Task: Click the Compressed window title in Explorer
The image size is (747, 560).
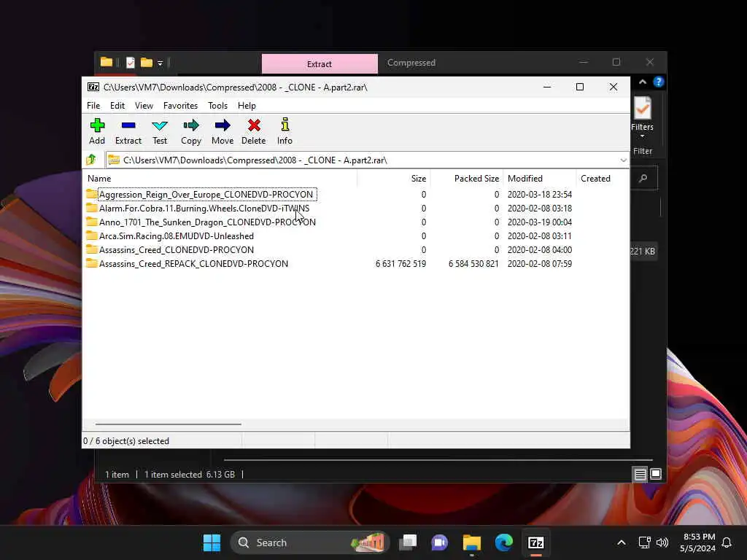Action: [411, 63]
